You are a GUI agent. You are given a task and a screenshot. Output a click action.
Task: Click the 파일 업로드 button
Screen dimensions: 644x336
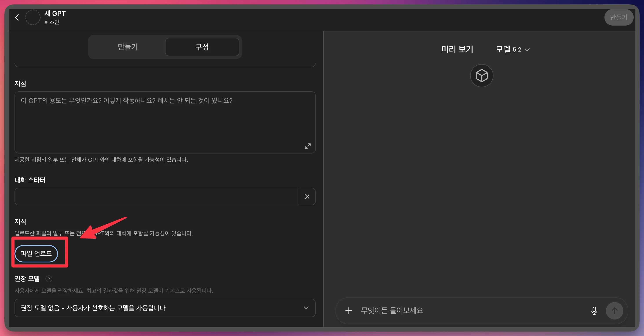[36, 254]
